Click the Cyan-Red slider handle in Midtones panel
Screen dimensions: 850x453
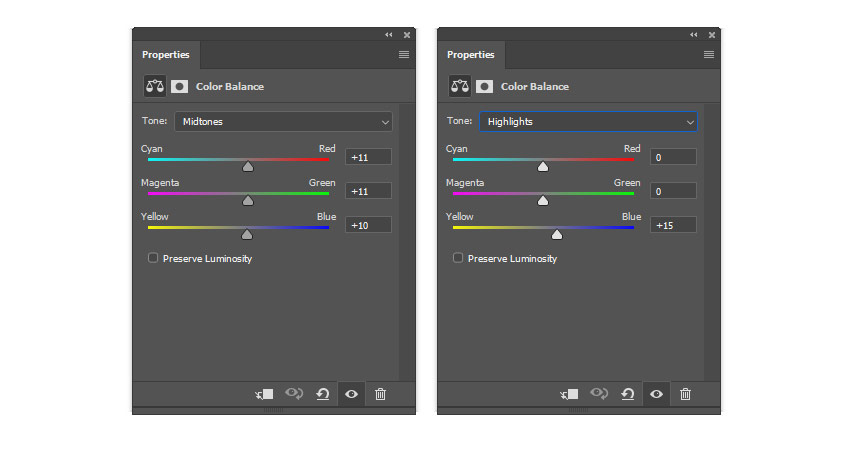[248, 166]
